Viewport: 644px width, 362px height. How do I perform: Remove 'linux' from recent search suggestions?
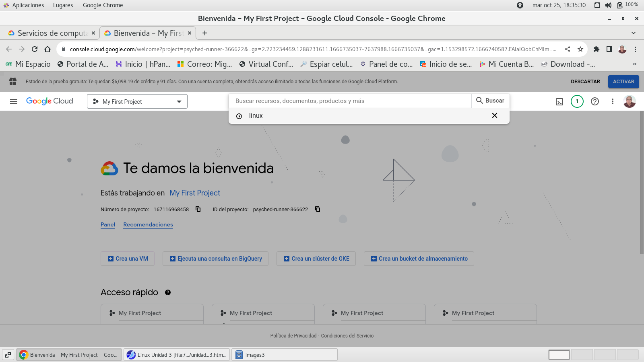(x=495, y=116)
